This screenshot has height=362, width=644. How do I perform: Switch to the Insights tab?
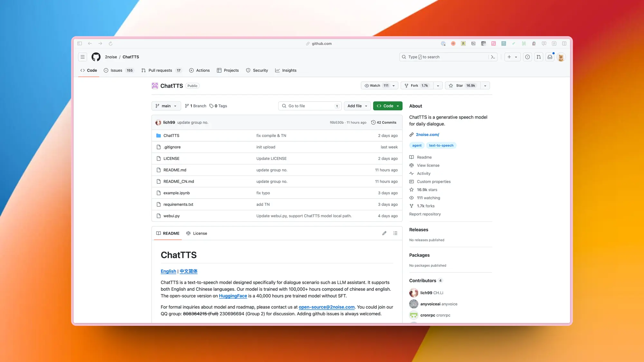[x=286, y=70]
